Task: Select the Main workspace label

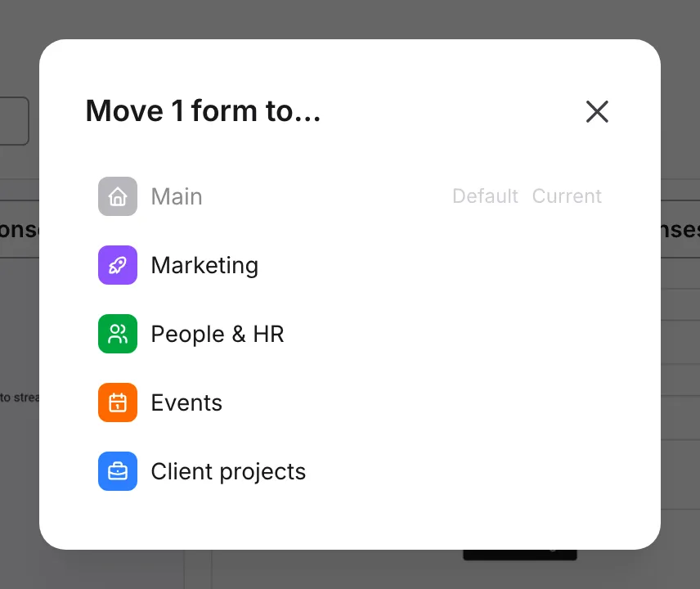Action: pos(177,196)
